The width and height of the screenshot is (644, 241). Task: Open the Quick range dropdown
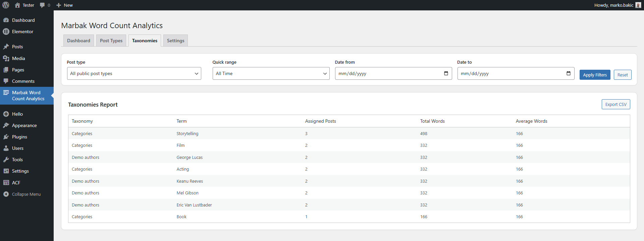(271, 73)
